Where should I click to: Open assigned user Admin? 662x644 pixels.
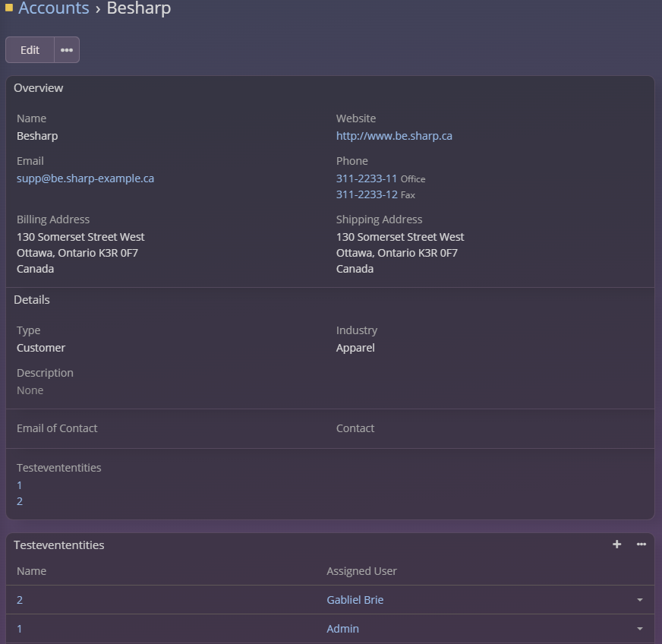[x=343, y=628]
